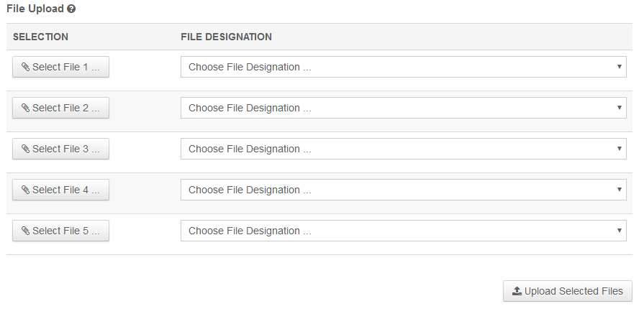Click the SELECTION column header
Screen dimensions: 644x314
[x=40, y=37]
